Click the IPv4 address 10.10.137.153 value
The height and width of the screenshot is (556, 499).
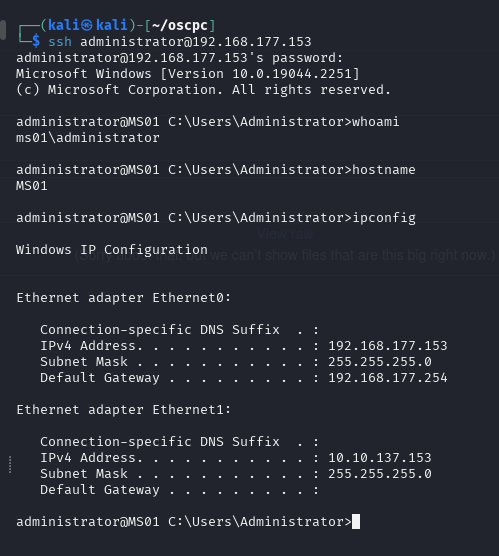[x=380, y=457]
